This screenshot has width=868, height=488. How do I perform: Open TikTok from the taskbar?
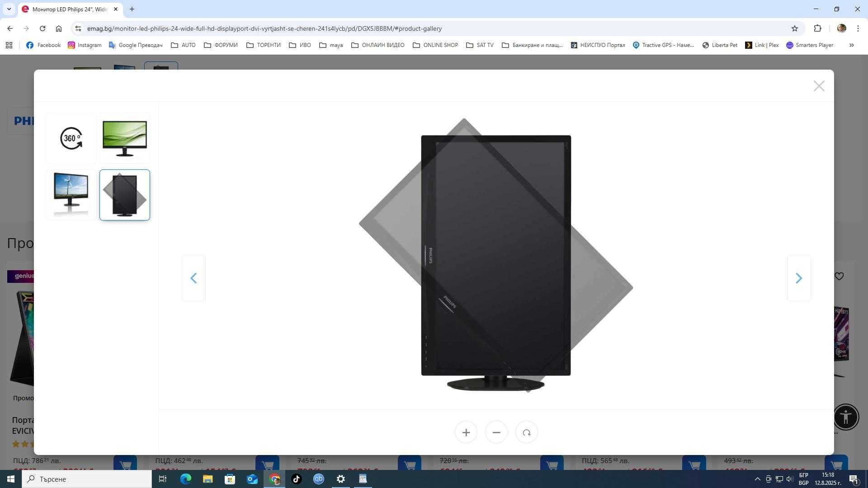click(297, 479)
